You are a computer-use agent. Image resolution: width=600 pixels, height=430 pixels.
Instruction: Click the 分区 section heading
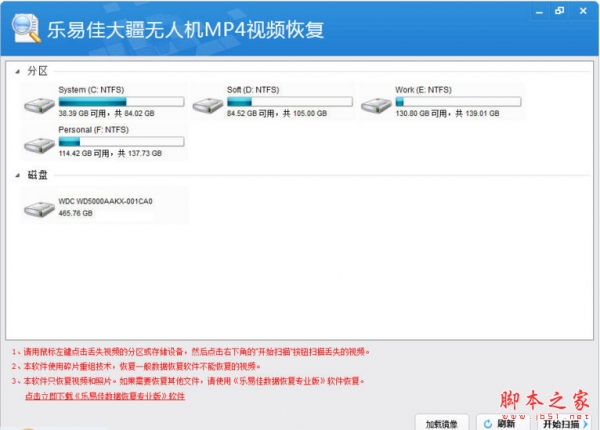click(x=37, y=71)
